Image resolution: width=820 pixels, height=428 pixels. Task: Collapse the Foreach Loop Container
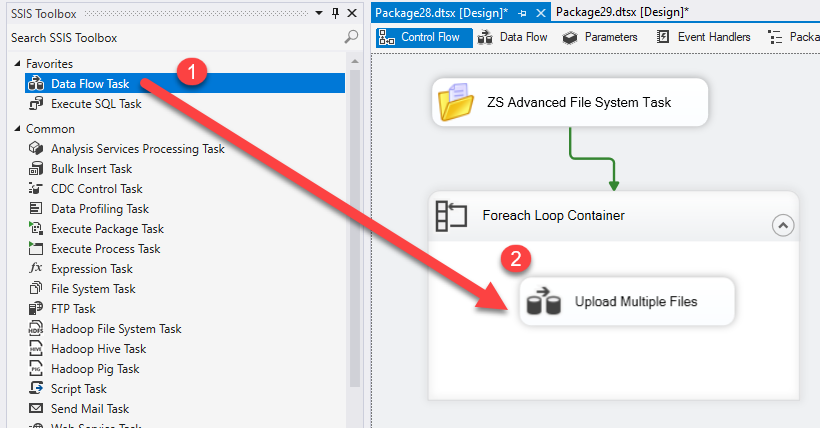click(x=783, y=226)
